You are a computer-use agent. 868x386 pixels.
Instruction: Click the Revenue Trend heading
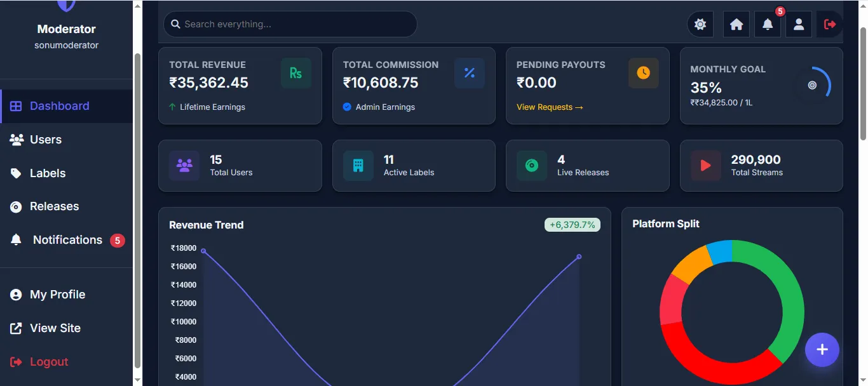click(206, 225)
